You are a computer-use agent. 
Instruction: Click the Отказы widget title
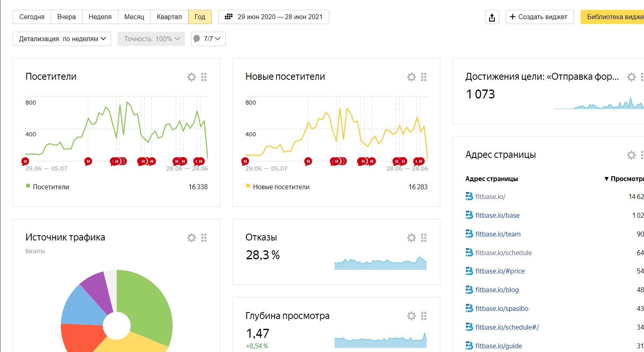coord(261,237)
